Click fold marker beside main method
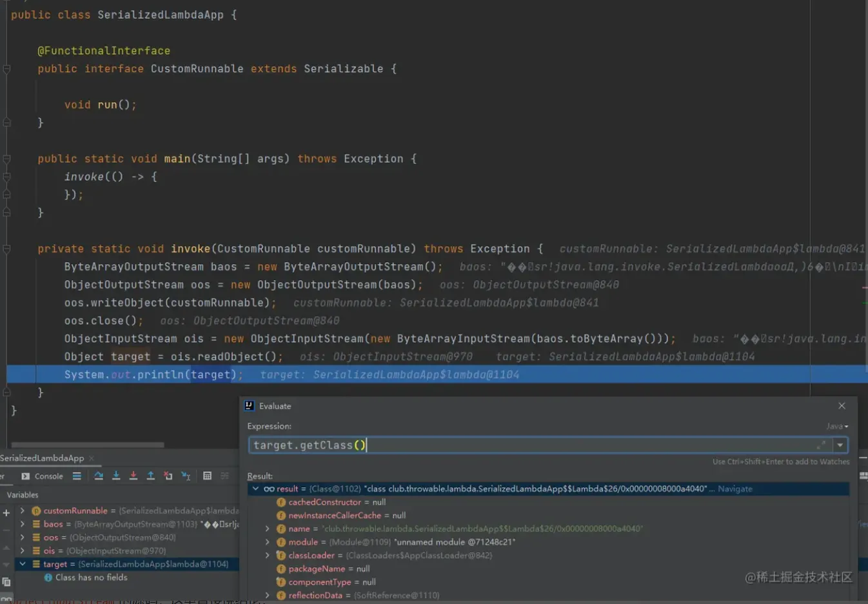Viewport: 868px width, 604px height. 6,159
